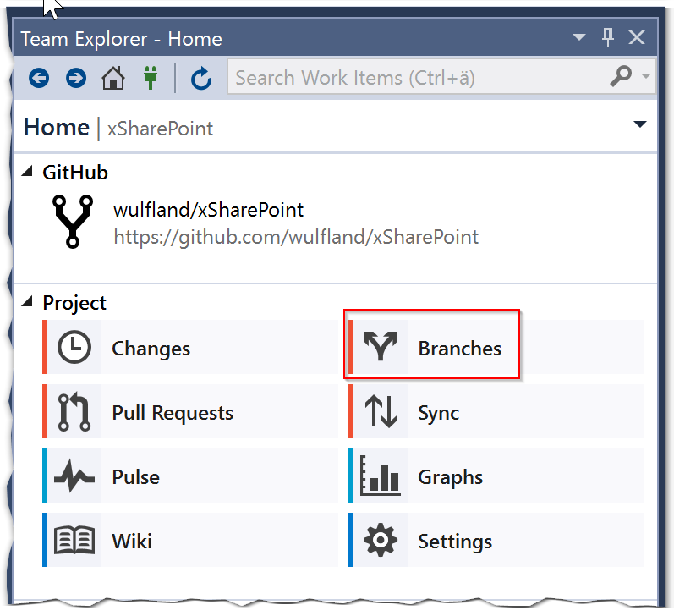Click the green Manage Connections plug icon
This screenshot has height=616, width=674.
pos(151,79)
